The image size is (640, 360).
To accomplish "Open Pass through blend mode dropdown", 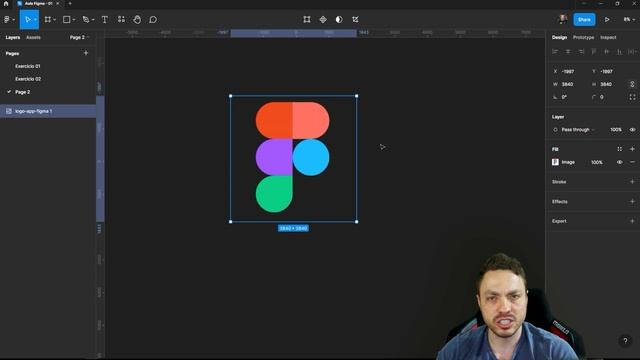I will click(578, 130).
